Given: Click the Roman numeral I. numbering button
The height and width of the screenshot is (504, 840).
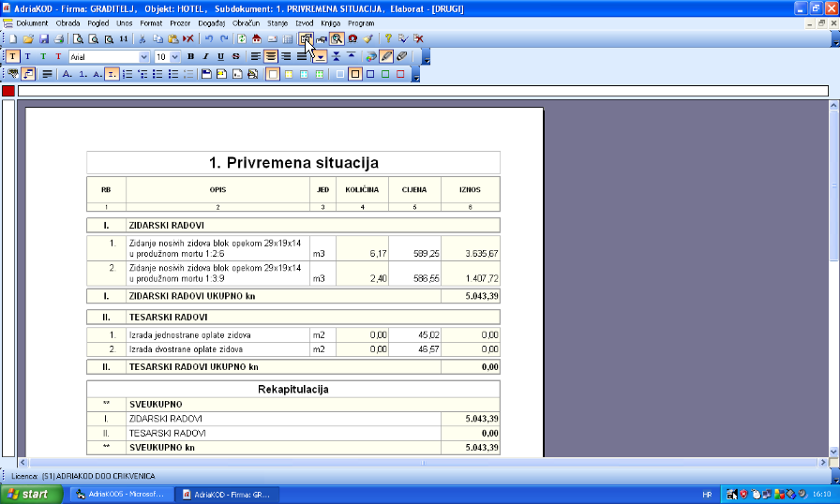Looking at the screenshot, I should pyautogui.click(x=112, y=74).
